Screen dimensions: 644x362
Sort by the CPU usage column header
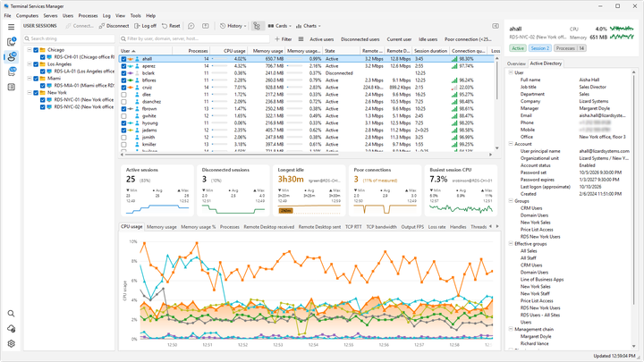click(x=228, y=51)
